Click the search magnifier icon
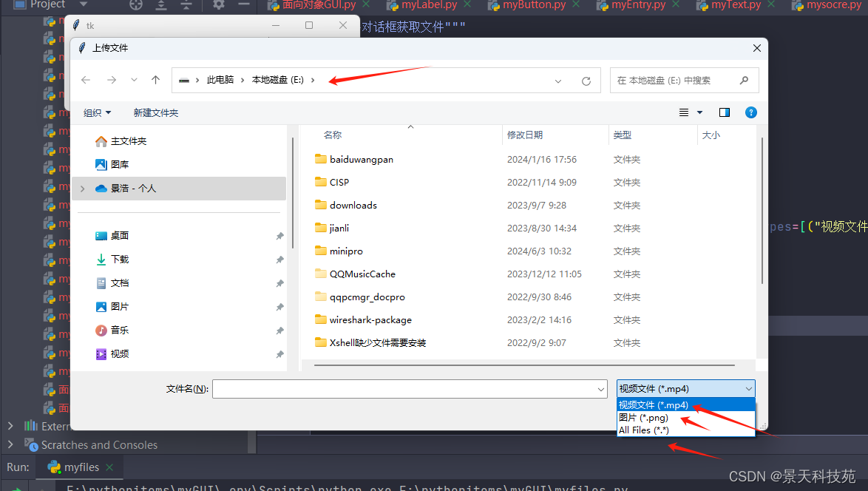 [x=744, y=81]
